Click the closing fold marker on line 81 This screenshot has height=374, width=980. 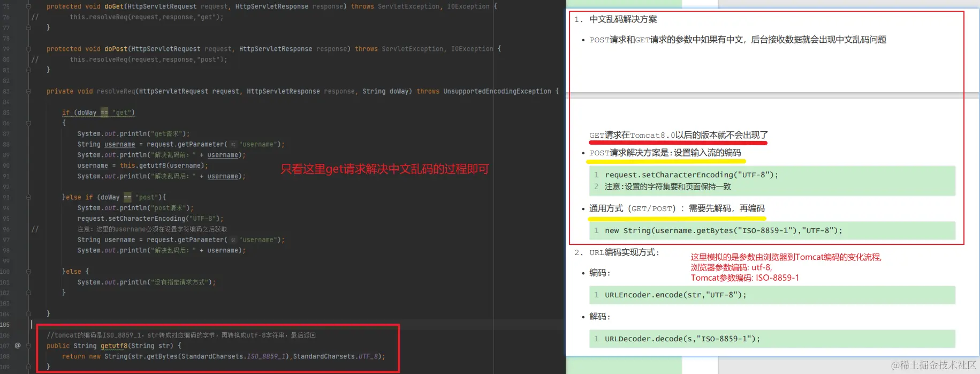point(28,70)
